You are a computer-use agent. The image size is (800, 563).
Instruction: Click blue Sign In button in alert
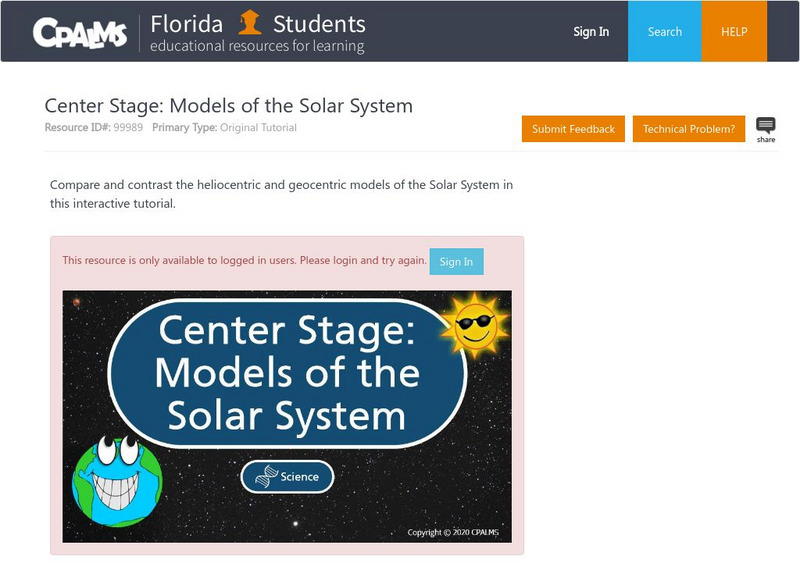point(456,261)
